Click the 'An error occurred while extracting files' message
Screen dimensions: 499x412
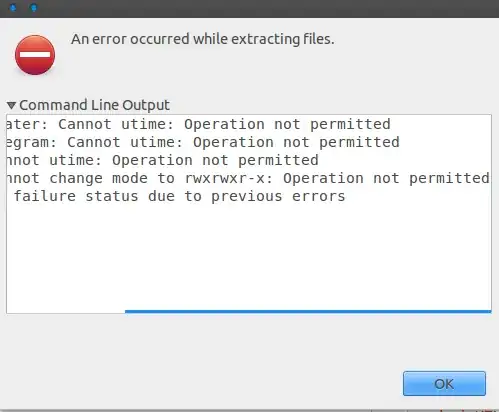coord(203,39)
